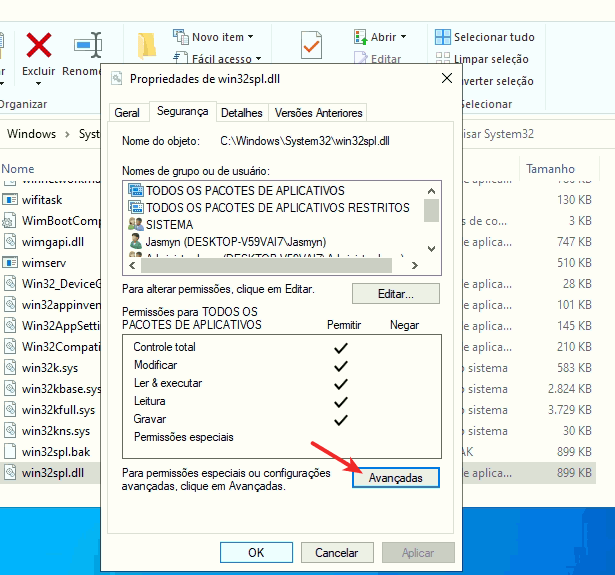Click the Windows breadcrumb in address bar

point(31,134)
